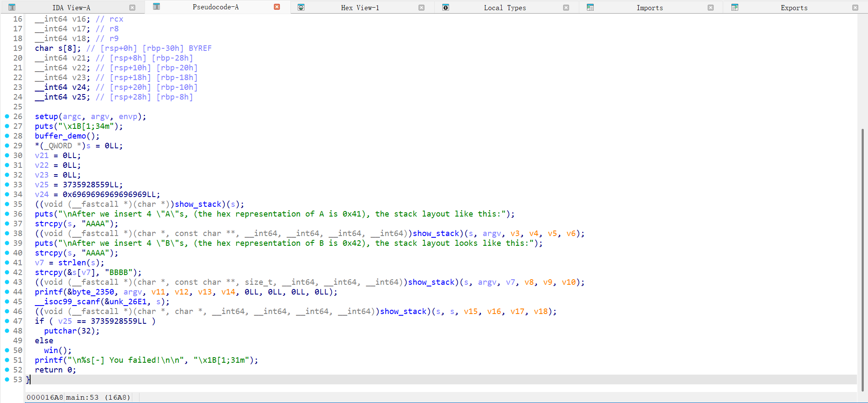Close the Pseudocode-A tab
Image resolution: width=868 pixels, height=403 pixels.
277,7
